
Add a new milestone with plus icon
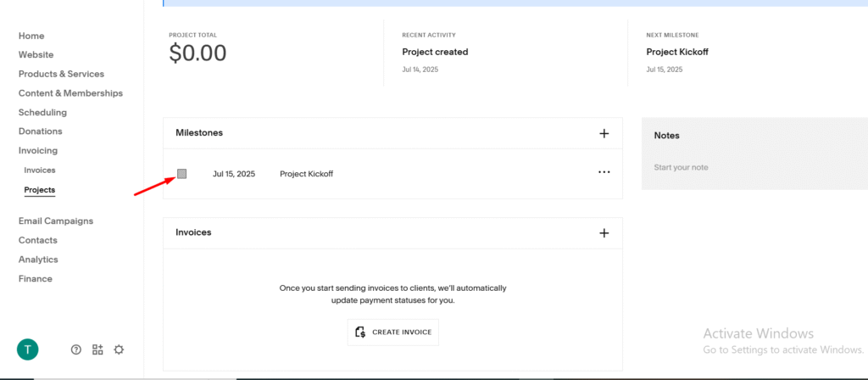(604, 133)
